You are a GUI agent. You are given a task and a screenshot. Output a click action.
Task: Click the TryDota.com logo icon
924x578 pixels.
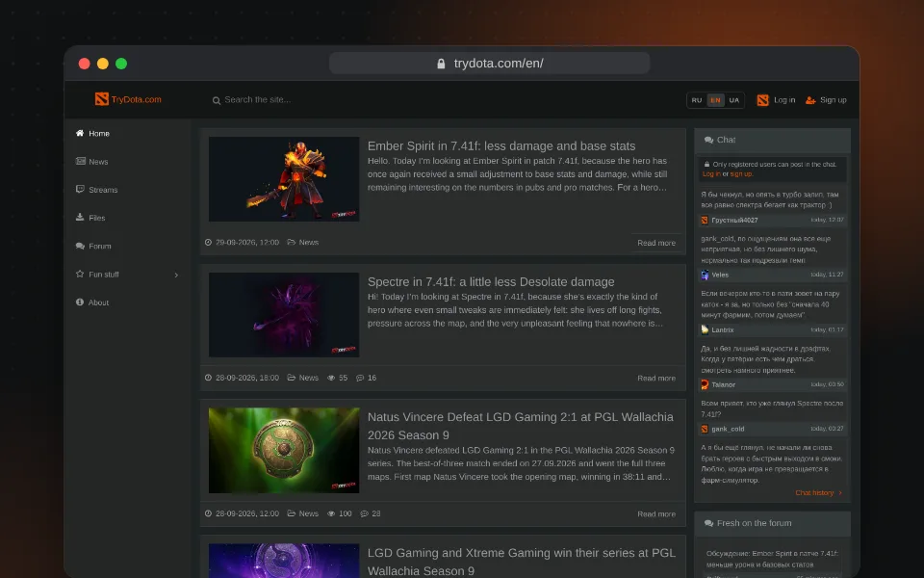[x=101, y=99]
